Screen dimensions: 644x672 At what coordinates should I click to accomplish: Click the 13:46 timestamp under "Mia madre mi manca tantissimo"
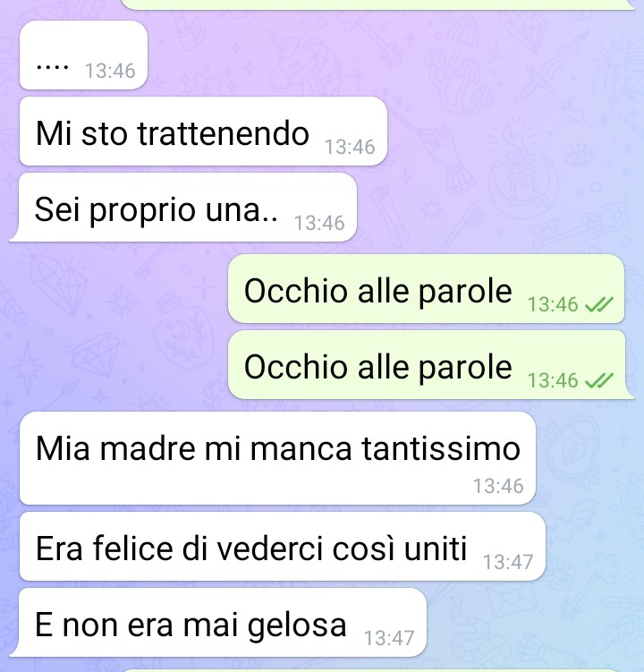(x=498, y=486)
